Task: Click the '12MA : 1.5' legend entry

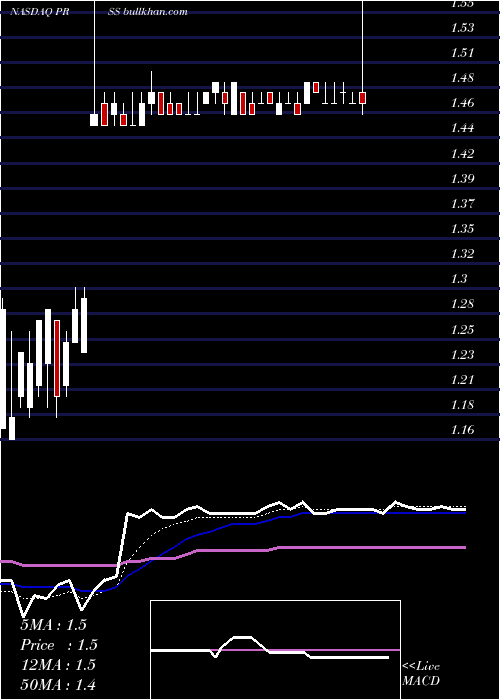Action: pos(58,665)
